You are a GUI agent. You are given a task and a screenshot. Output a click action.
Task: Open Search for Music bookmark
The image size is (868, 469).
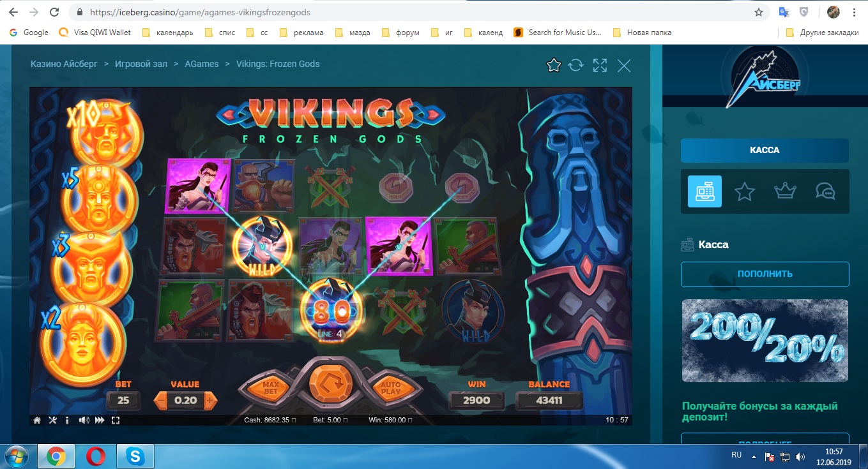558,33
